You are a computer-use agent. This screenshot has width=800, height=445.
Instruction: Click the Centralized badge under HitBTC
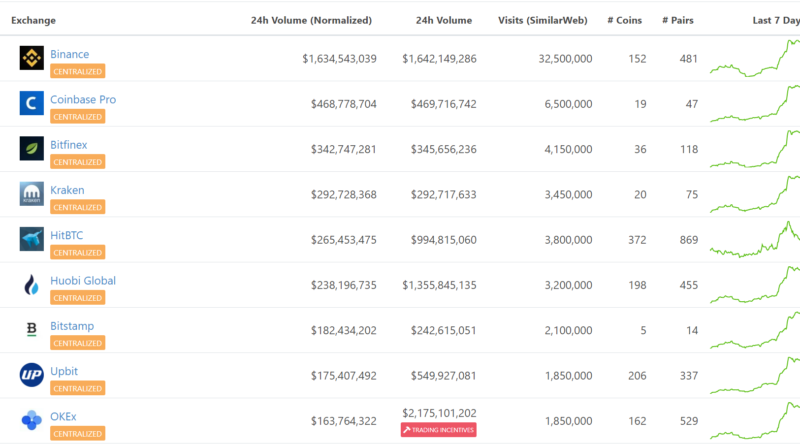(x=78, y=253)
